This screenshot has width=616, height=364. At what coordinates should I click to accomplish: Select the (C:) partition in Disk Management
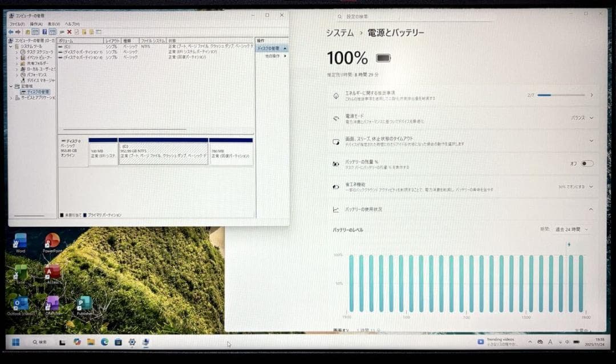click(x=163, y=151)
